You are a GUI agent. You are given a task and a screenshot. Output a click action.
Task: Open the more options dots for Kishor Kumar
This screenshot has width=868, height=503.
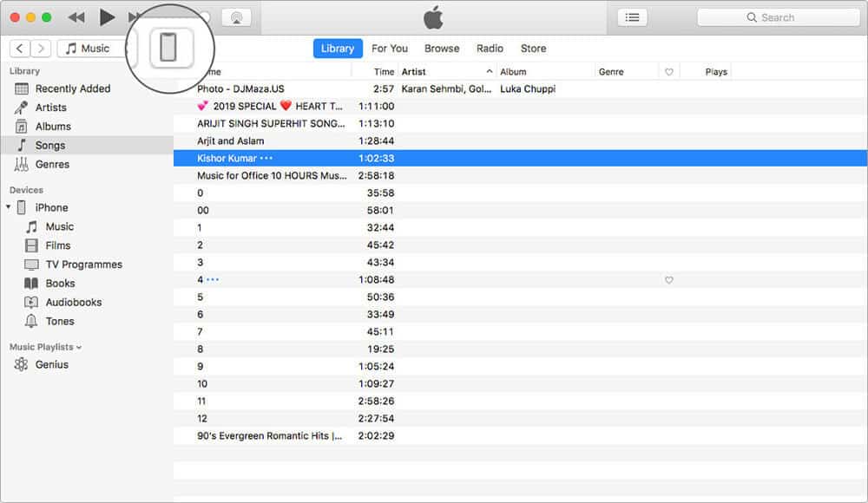coord(266,158)
